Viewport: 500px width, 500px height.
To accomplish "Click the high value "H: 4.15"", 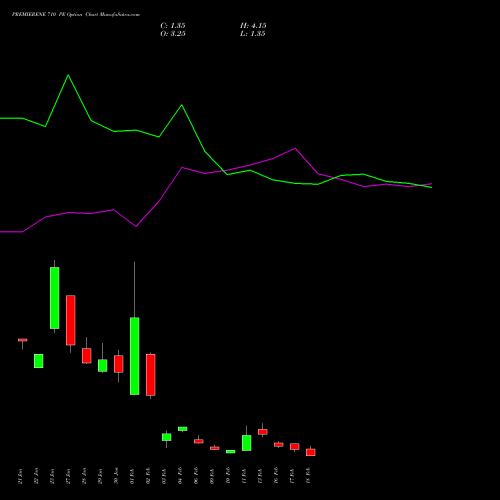I will point(253,26).
